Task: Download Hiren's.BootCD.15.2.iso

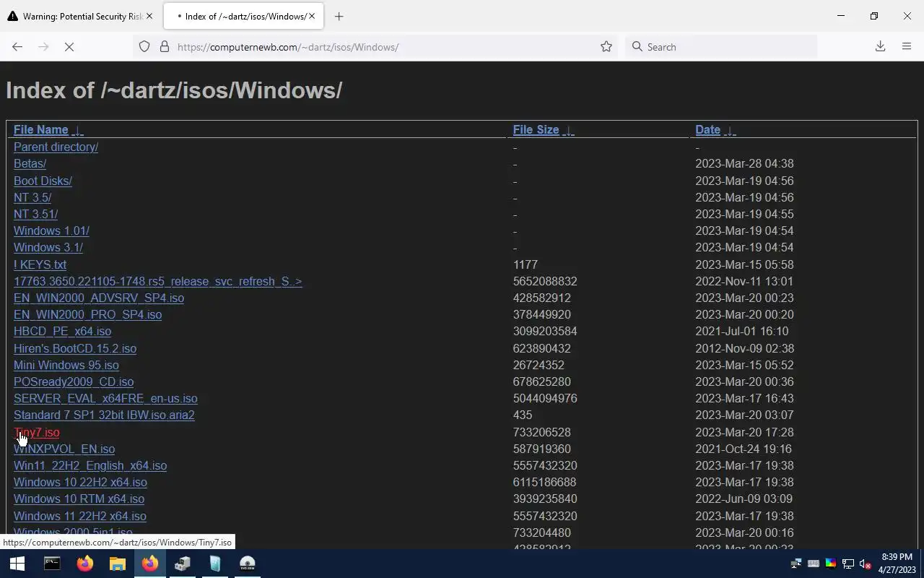Action: pyautogui.click(x=75, y=348)
